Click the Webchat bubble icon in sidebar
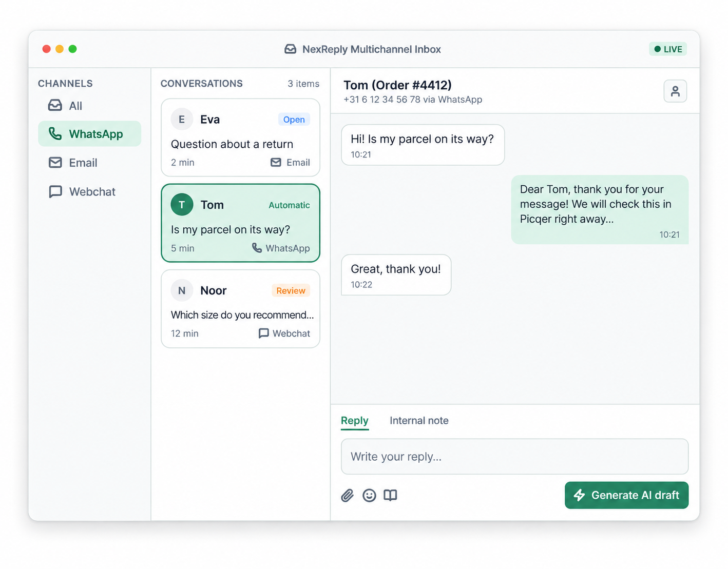 (x=55, y=192)
